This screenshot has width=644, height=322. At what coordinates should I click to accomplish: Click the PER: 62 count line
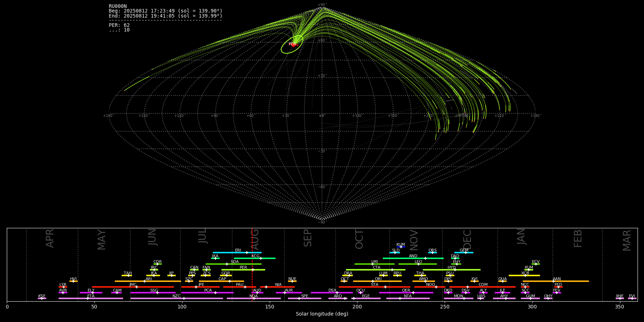tap(119, 25)
